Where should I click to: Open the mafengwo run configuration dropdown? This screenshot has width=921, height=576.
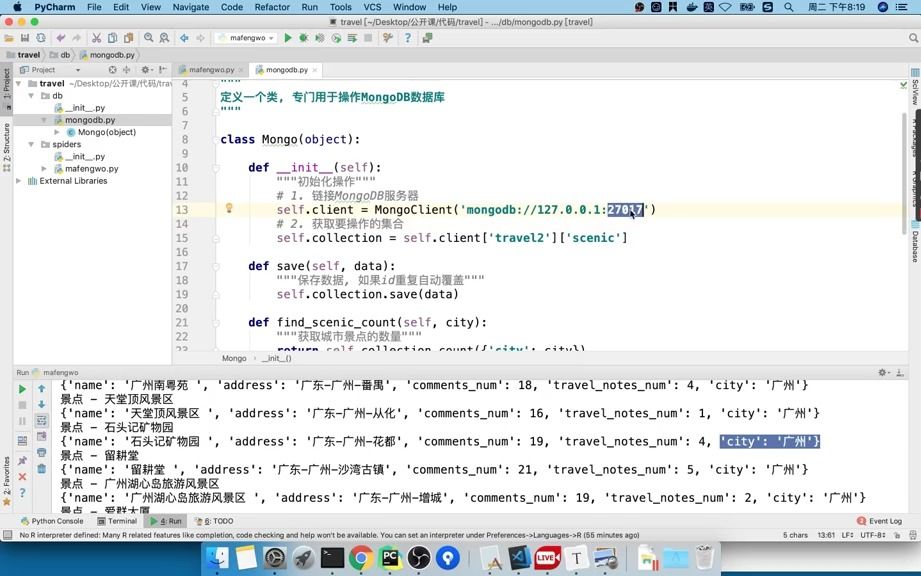coord(250,37)
